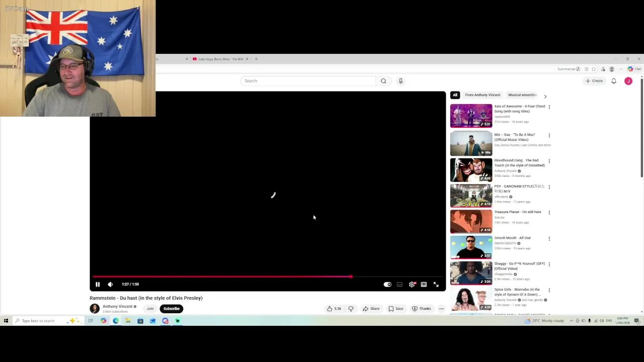Open Axis of Awesome 4 Four Chord video thumbnail
The width and height of the screenshot is (644, 362).
[471, 116]
